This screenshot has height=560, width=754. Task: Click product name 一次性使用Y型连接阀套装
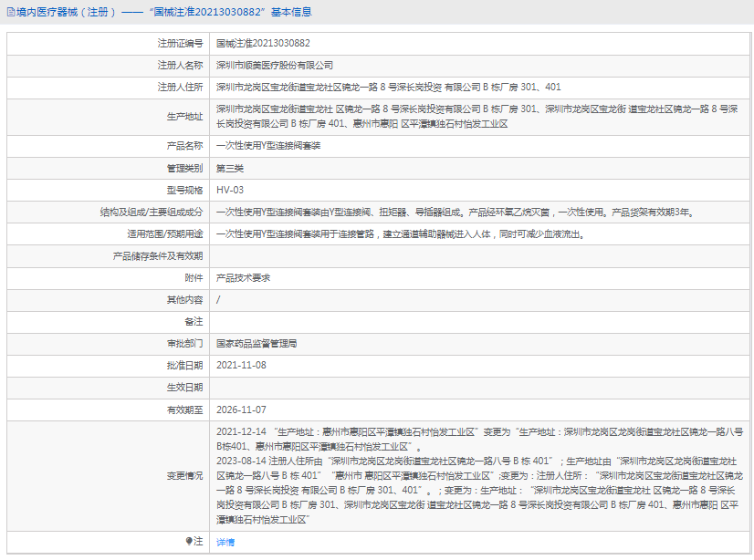[268, 146]
